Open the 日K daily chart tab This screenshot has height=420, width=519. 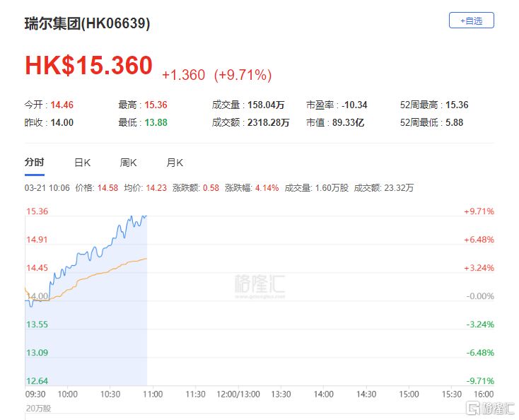click(83, 163)
